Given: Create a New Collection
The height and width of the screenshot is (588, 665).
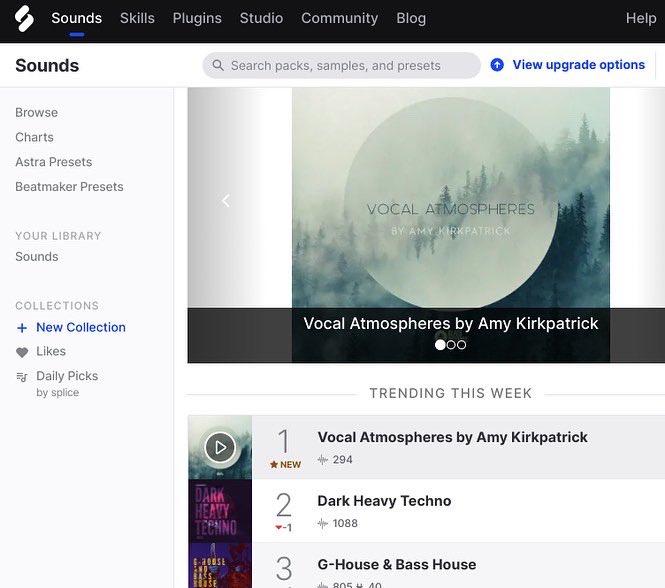Looking at the screenshot, I should [x=81, y=328].
